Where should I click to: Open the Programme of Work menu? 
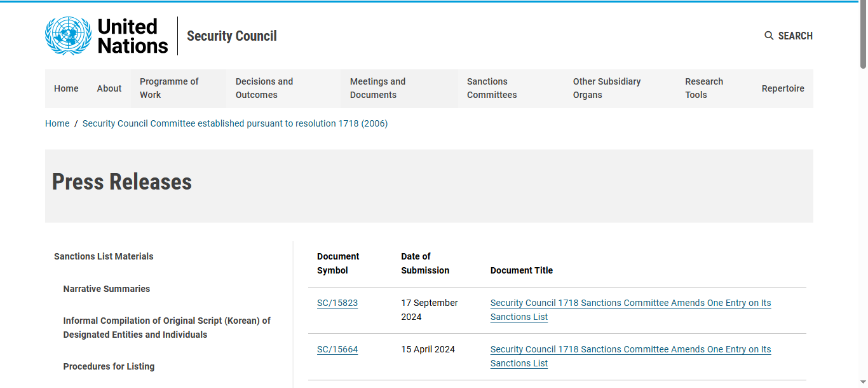tap(179, 88)
